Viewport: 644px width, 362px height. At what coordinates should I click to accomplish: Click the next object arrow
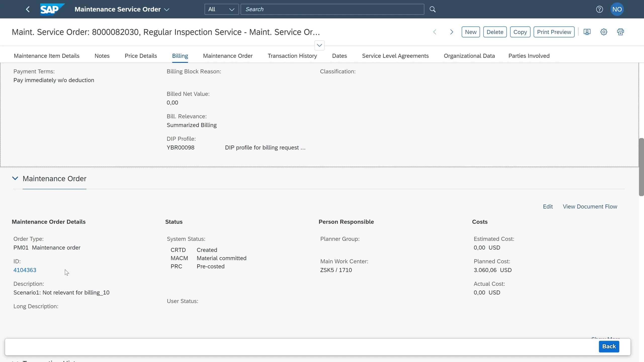click(x=451, y=32)
